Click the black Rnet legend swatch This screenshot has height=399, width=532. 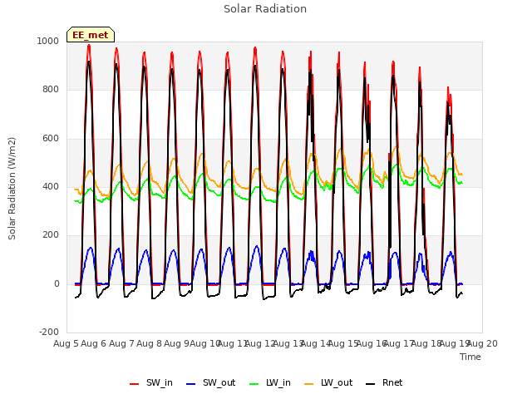pyautogui.click(x=371, y=384)
